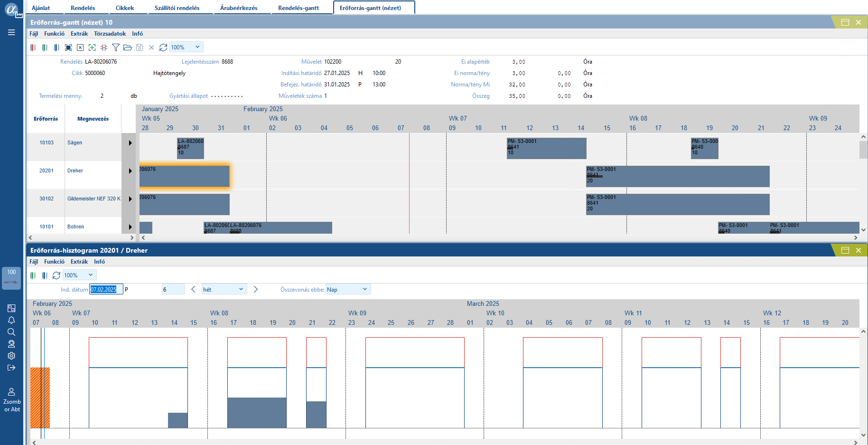Click the Ind. dátum date field
Viewport: 868px width, 445px height.
click(x=106, y=289)
